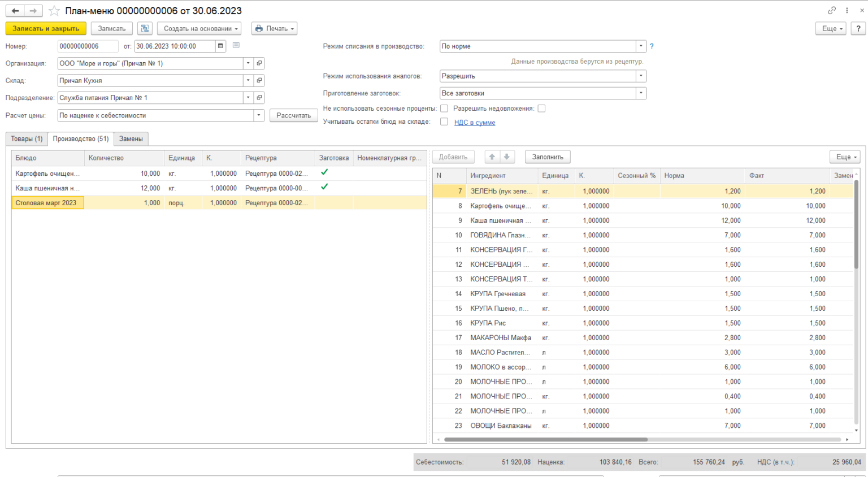Click the Номер input field
868x477 pixels.
point(88,46)
